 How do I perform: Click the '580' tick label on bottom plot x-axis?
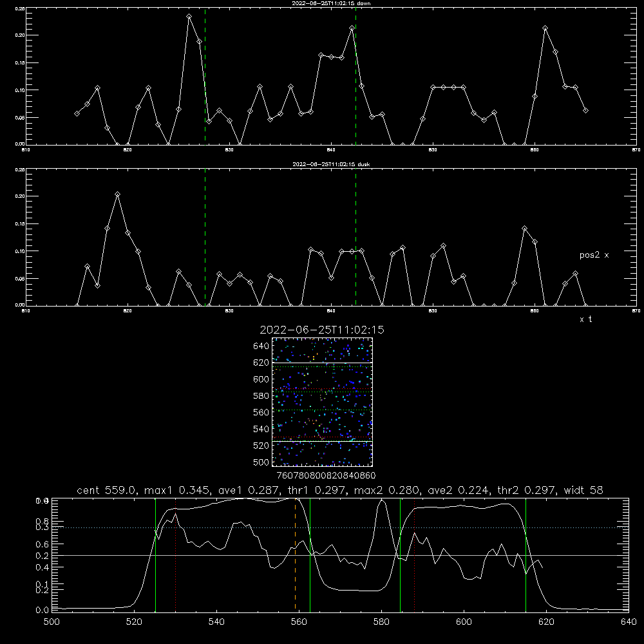[x=381, y=622]
